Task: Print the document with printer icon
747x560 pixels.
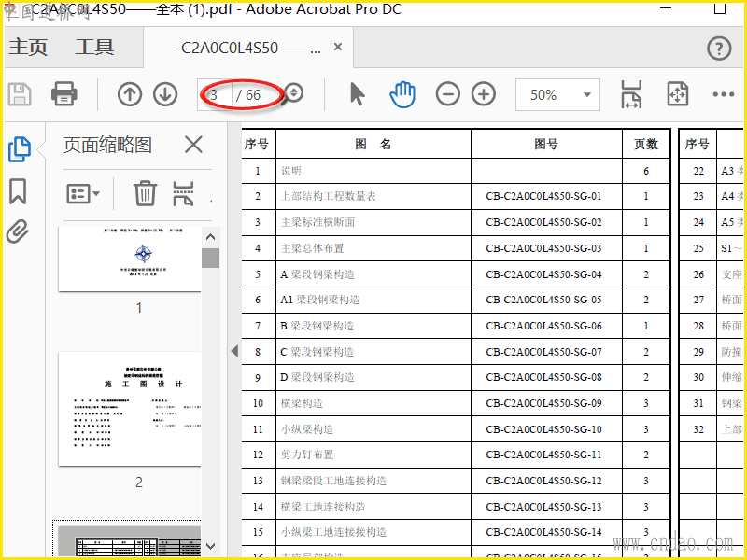Action: (x=63, y=94)
